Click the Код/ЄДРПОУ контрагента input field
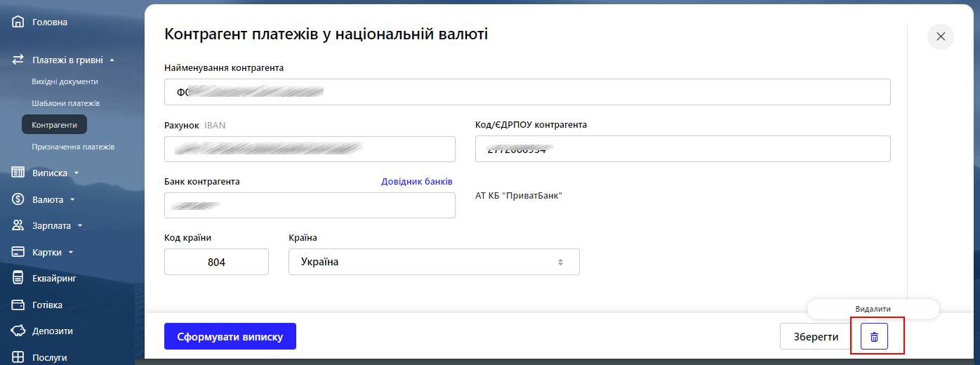The height and width of the screenshot is (365, 980). [683, 149]
